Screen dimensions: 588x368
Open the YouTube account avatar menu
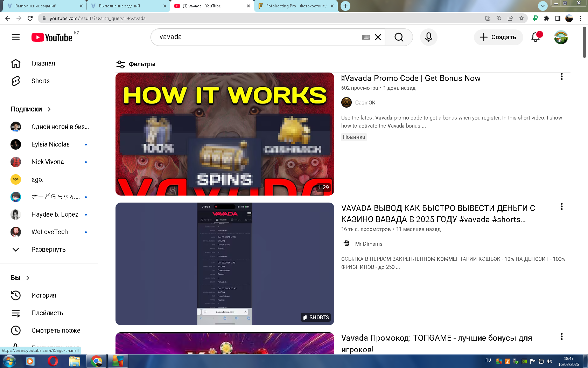coord(561,37)
